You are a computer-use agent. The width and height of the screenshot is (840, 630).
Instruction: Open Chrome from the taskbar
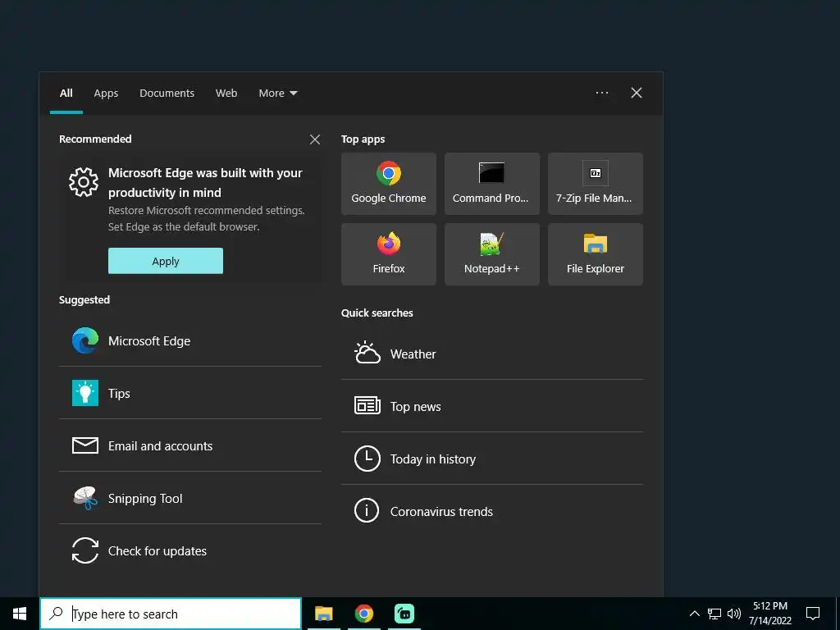(x=363, y=614)
